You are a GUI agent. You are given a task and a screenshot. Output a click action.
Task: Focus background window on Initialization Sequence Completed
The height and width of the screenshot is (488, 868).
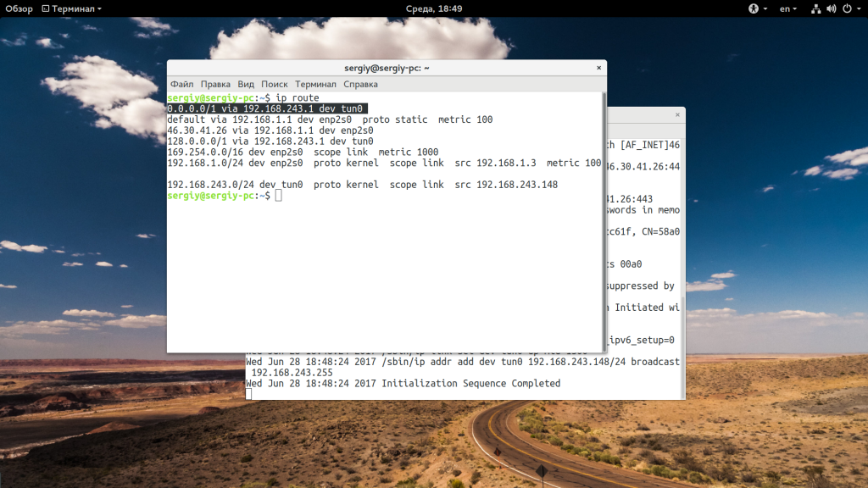tap(403, 384)
